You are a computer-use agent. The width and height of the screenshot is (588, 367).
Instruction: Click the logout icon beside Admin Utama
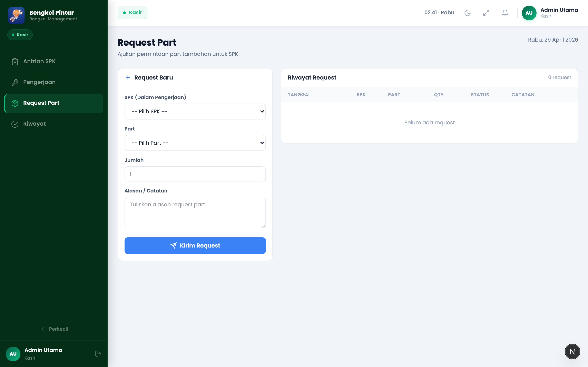coord(98,354)
